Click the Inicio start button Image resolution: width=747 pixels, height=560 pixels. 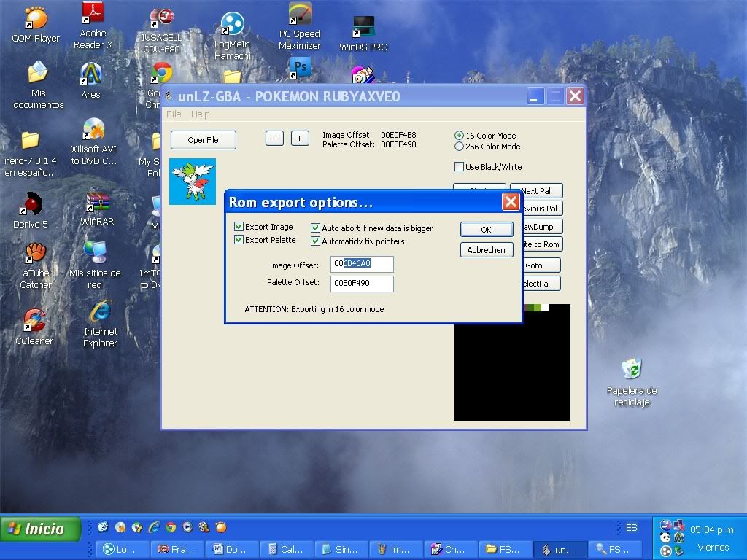click(x=41, y=529)
